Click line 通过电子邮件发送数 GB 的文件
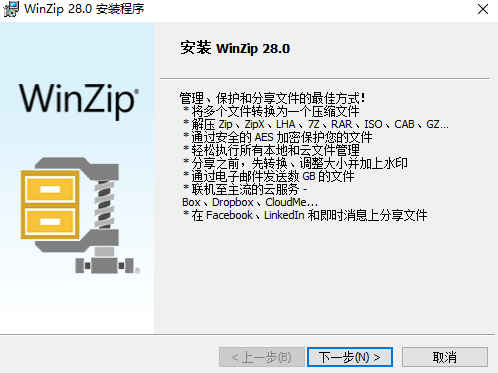498x373 pixels. click(269, 176)
